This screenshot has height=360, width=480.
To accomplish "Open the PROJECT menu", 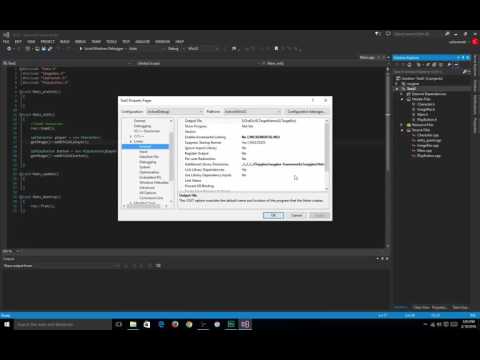I will (47, 42).
